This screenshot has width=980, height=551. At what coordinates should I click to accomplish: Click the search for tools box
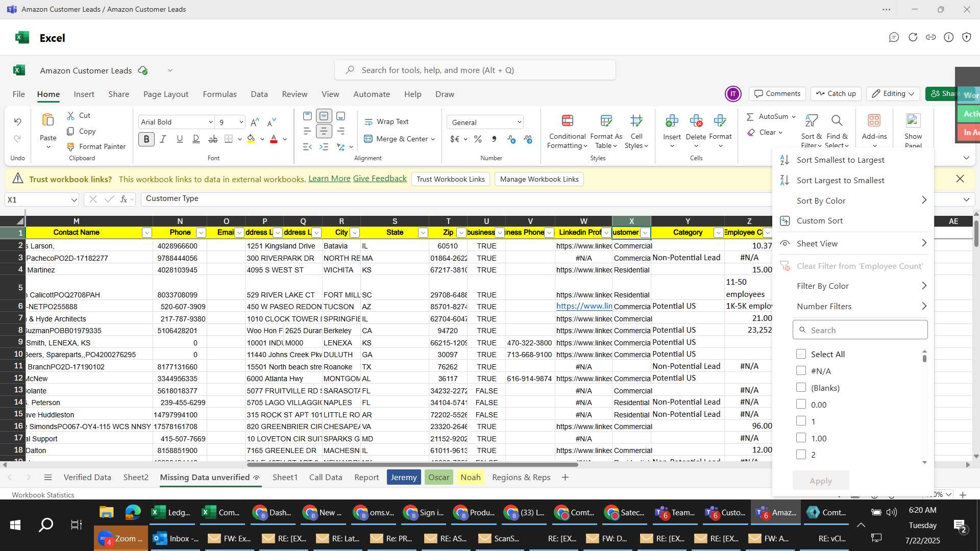475,70
